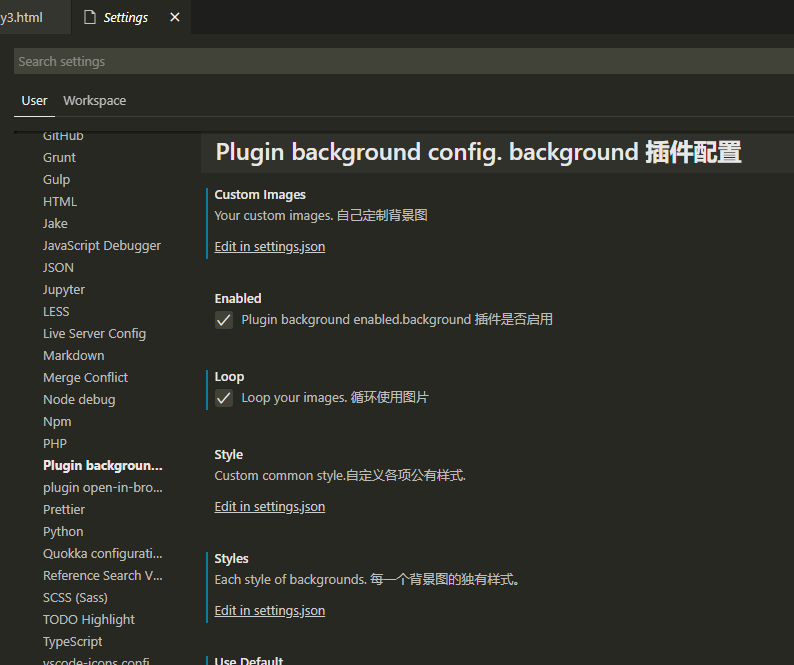Click the 'Each style of backgrounds' description
This screenshot has width=794, height=665.
[367, 580]
